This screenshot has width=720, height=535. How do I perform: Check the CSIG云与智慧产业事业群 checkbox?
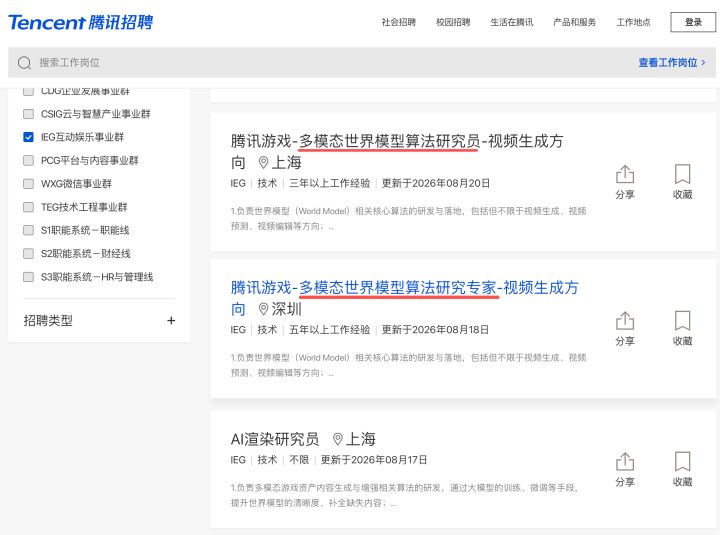pos(28,114)
